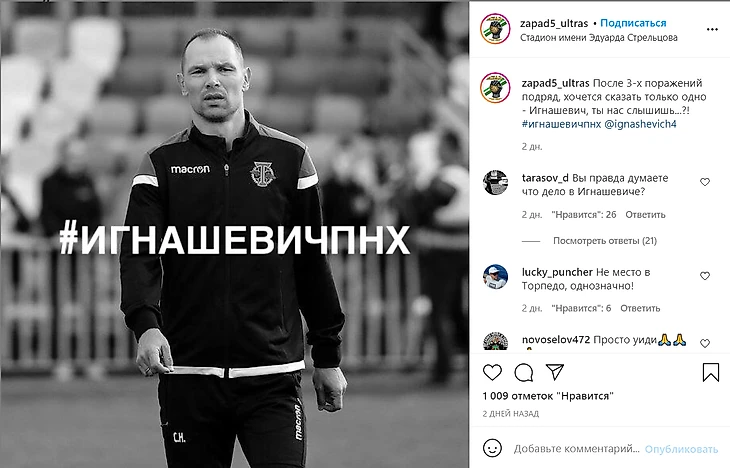Screen dimensions: 730x468
Task: Click 'Подписаться' to follow zapad5_ultras
Action: pyautogui.click(x=633, y=23)
